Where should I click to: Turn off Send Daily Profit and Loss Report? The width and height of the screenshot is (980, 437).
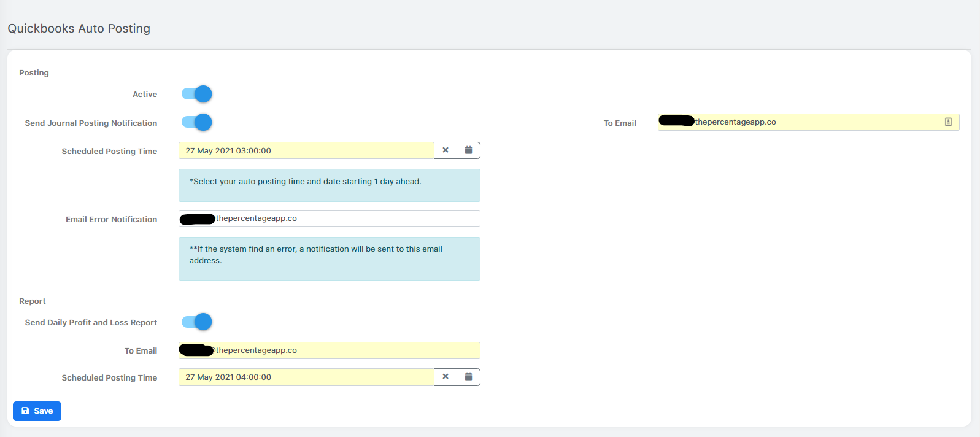point(196,322)
